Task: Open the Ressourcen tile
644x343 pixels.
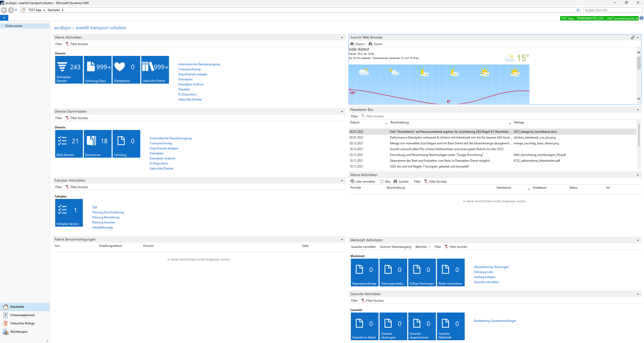Action: point(97,144)
